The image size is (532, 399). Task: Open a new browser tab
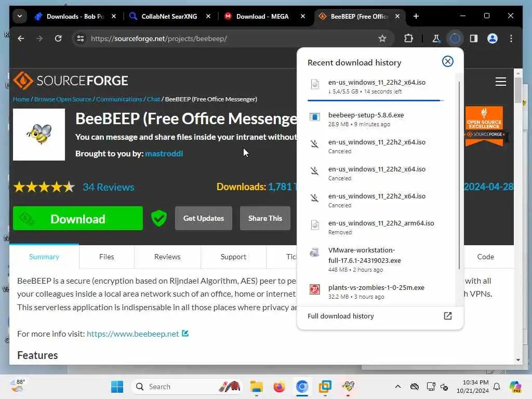(x=416, y=16)
